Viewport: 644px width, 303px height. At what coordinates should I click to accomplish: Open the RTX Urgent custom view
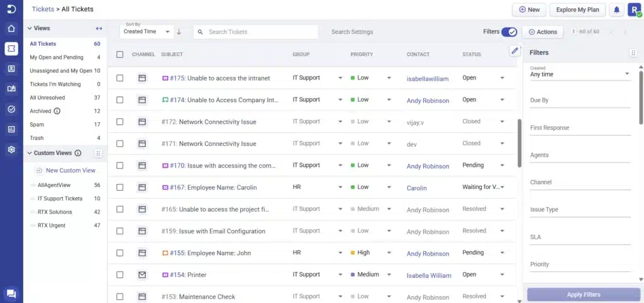point(65,226)
